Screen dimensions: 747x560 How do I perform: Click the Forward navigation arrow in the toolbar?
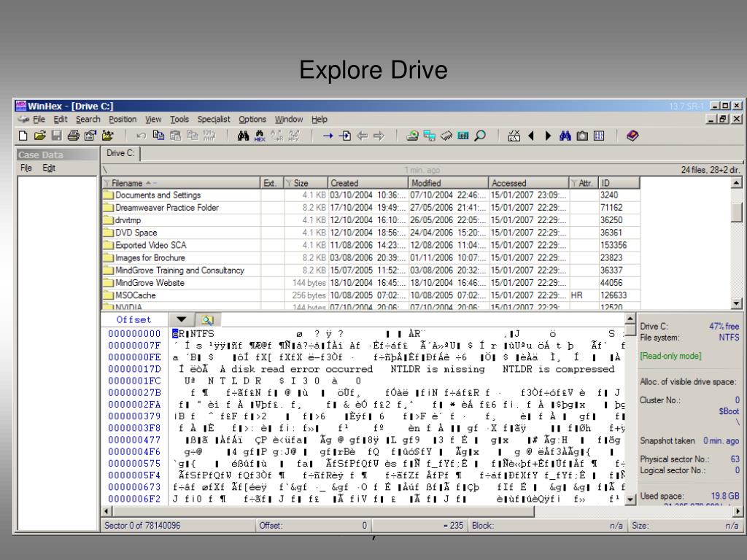pos(379,136)
